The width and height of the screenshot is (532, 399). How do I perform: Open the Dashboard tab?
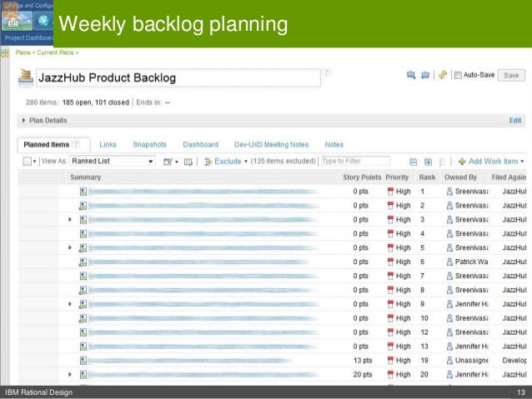(200, 145)
